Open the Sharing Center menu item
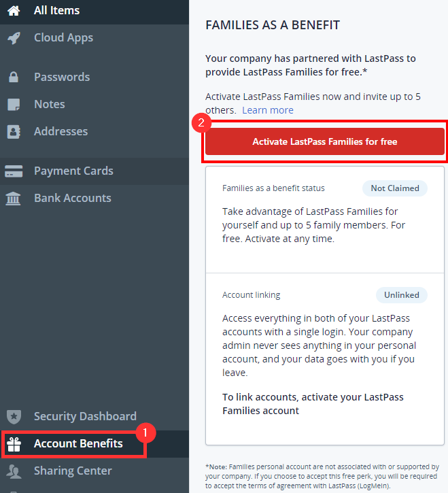The width and height of the screenshot is (448, 493). (x=73, y=471)
